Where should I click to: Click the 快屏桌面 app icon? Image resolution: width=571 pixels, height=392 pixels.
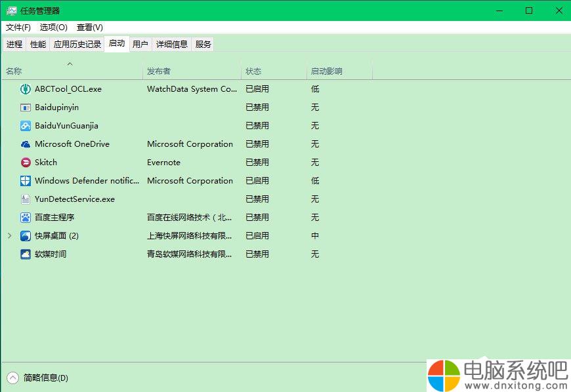click(26, 236)
